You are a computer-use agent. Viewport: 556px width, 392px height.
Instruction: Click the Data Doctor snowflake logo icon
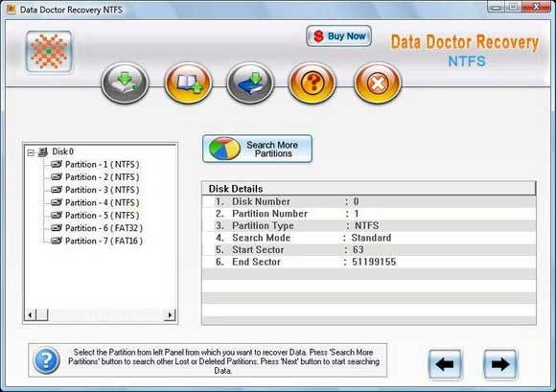pyautogui.click(x=49, y=52)
